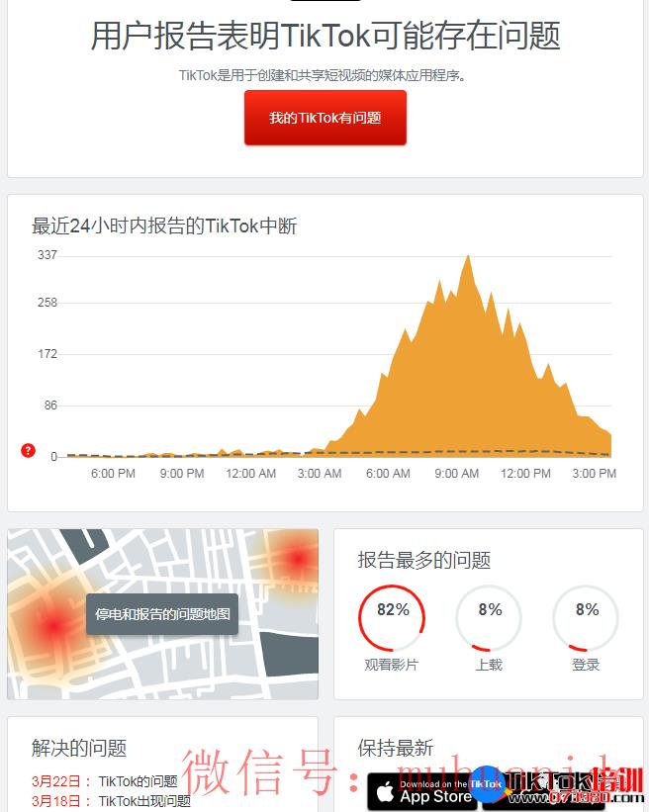Click the 6:00 AM time axis label
This screenshot has width=649, height=812.
(388, 474)
